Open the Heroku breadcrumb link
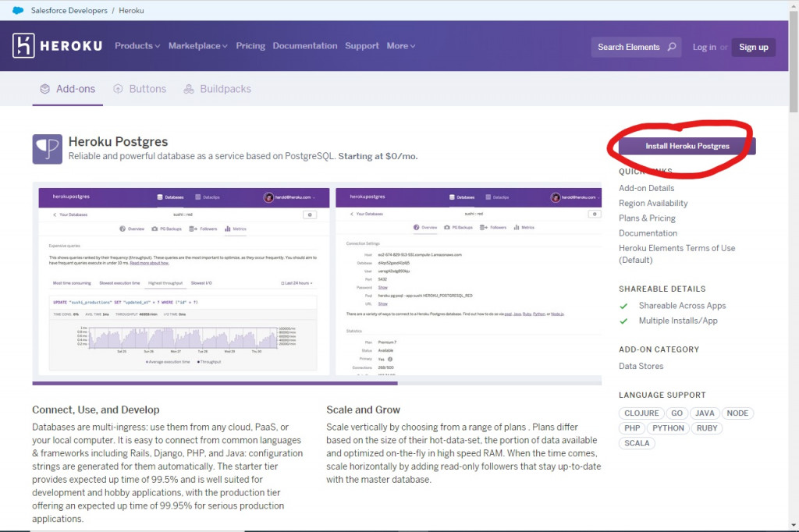The image size is (799, 532). [131, 10]
